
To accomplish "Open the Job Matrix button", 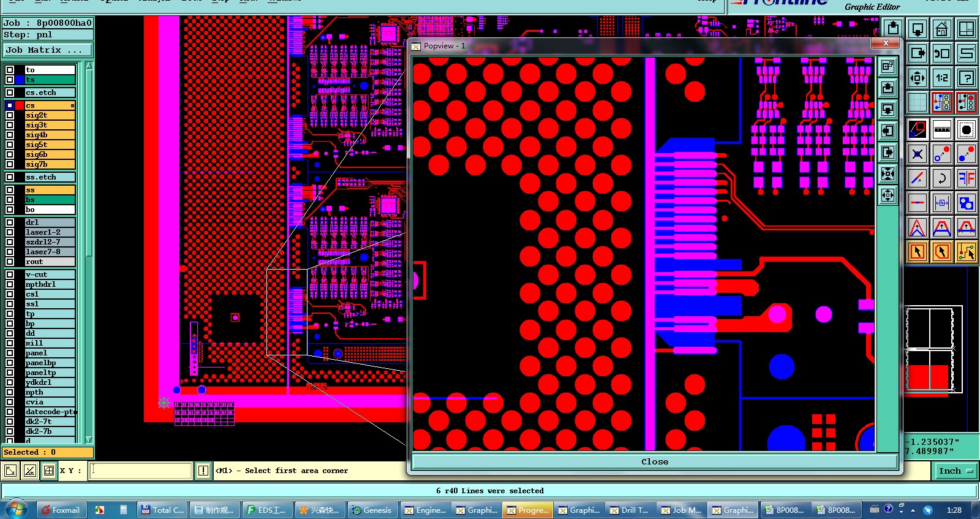I will pos(48,50).
